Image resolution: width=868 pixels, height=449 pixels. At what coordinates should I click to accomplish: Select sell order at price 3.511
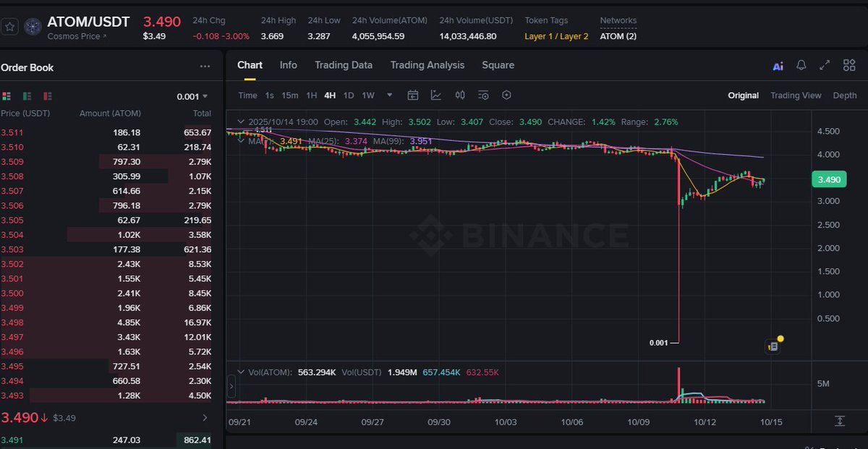(106, 132)
